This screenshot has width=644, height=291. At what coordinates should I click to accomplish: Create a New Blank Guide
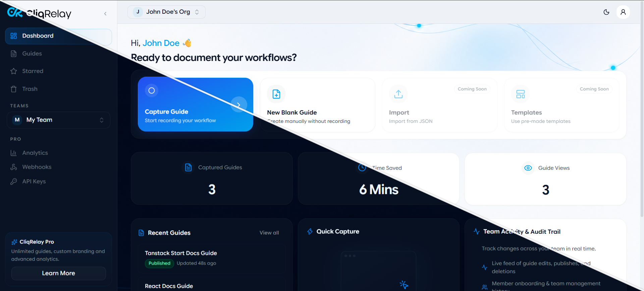pos(317,105)
